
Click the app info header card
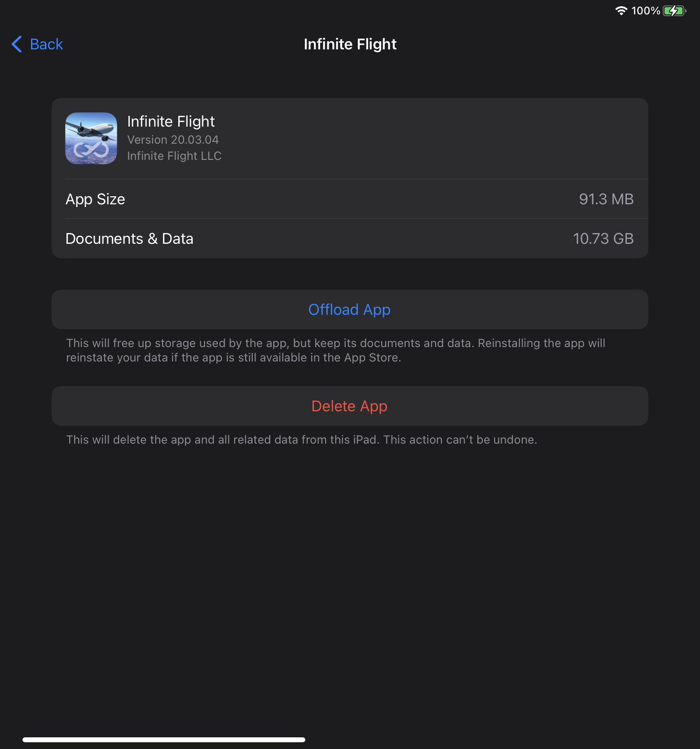coord(350,138)
